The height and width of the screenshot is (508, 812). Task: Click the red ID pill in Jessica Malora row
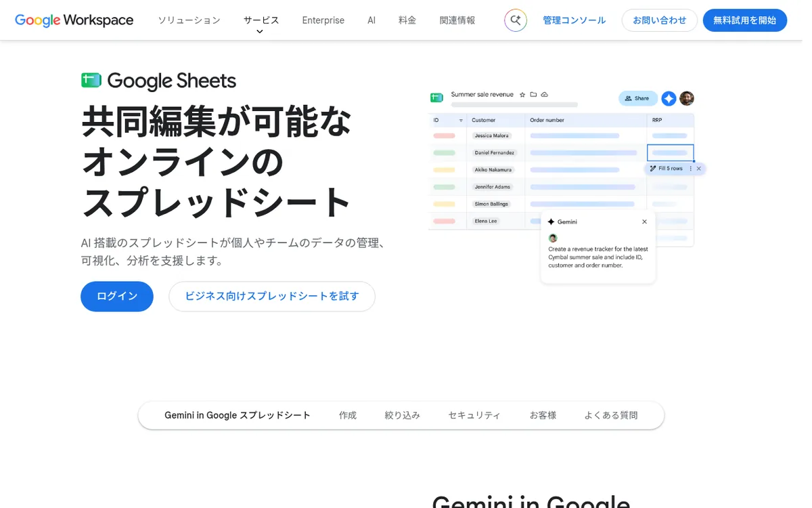pyautogui.click(x=445, y=135)
